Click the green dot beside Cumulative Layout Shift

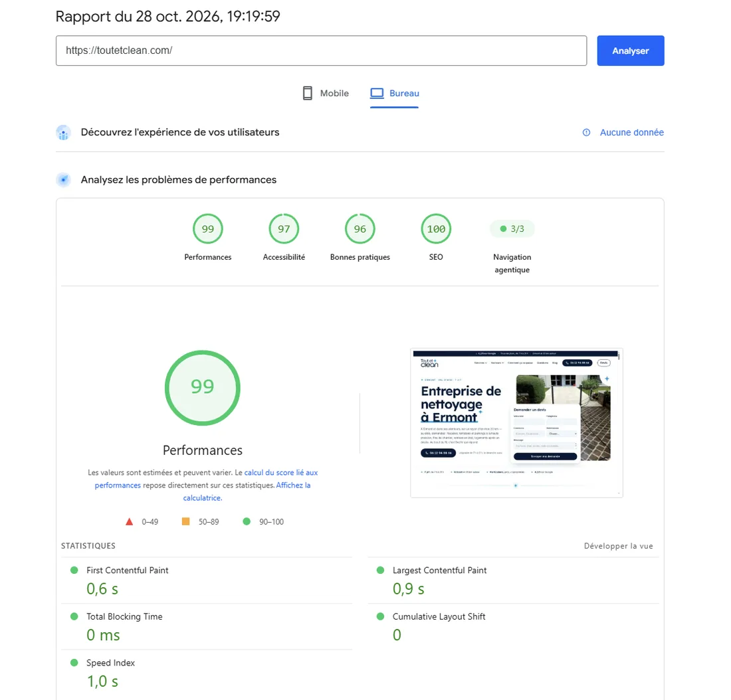(380, 616)
